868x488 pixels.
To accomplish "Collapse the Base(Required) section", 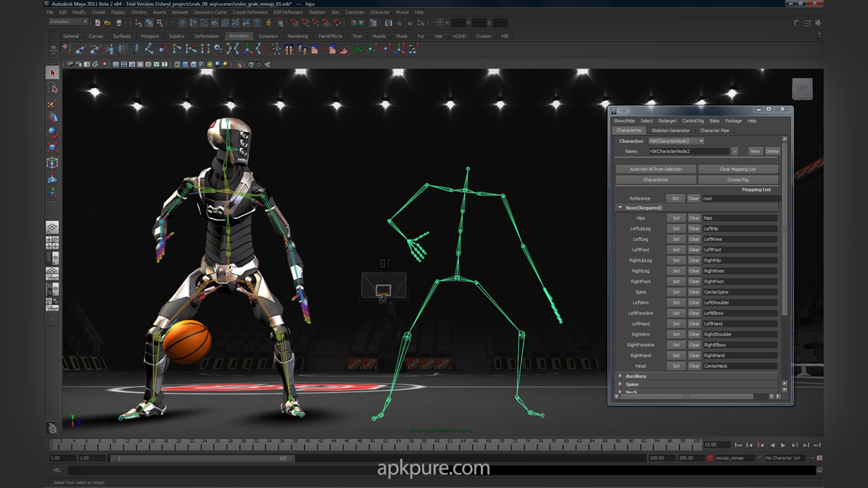I will point(620,207).
